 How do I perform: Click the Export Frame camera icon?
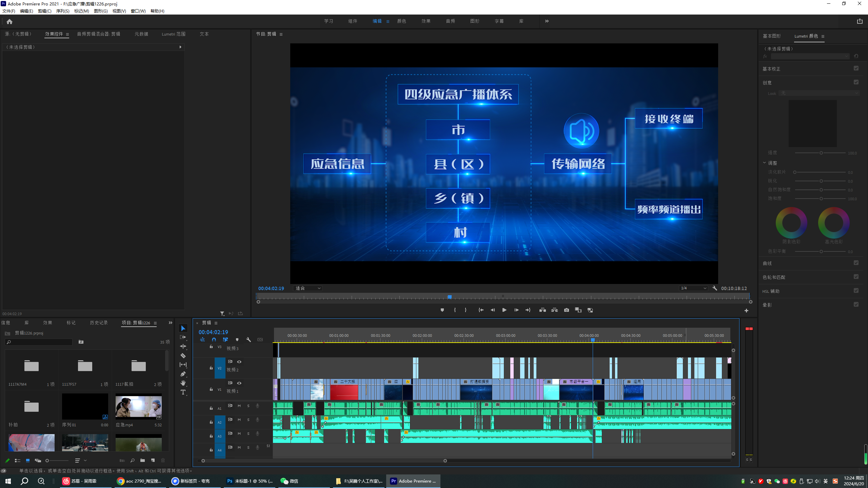click(x=566, y=310)
